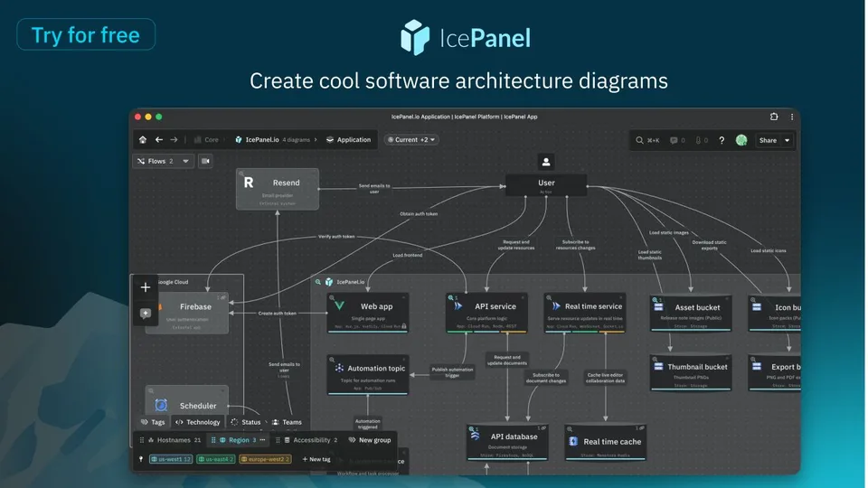The height and width of the screenshot is (488, 868).
Task: Open the three-dot menu in title bar
Action: click(792, 117)
